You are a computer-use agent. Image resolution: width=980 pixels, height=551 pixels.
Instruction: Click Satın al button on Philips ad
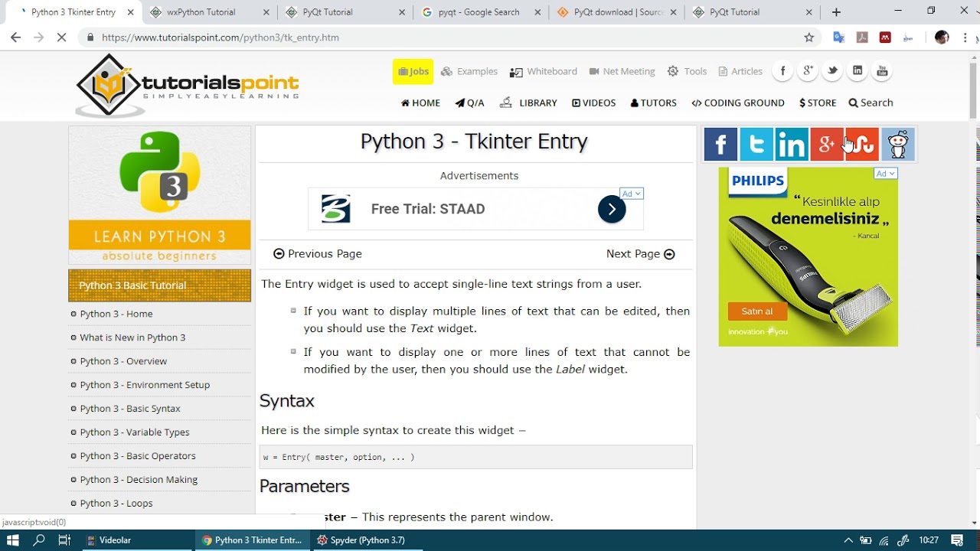757,311
